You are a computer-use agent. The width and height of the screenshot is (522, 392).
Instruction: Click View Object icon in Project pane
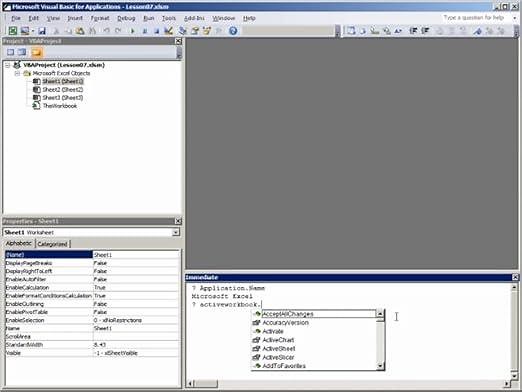(22, 52)
